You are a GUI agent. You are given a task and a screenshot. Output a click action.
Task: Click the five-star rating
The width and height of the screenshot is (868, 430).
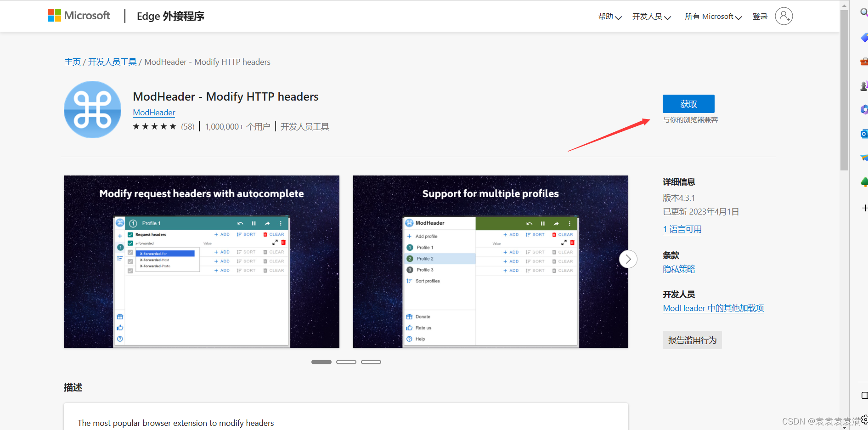coord(154,126)
